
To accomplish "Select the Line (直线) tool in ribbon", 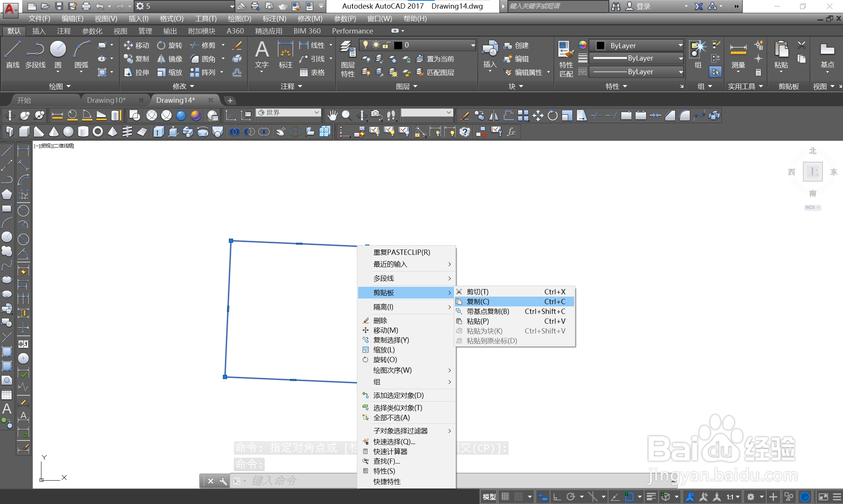I will pyautogui.click(x=12, y=55).
